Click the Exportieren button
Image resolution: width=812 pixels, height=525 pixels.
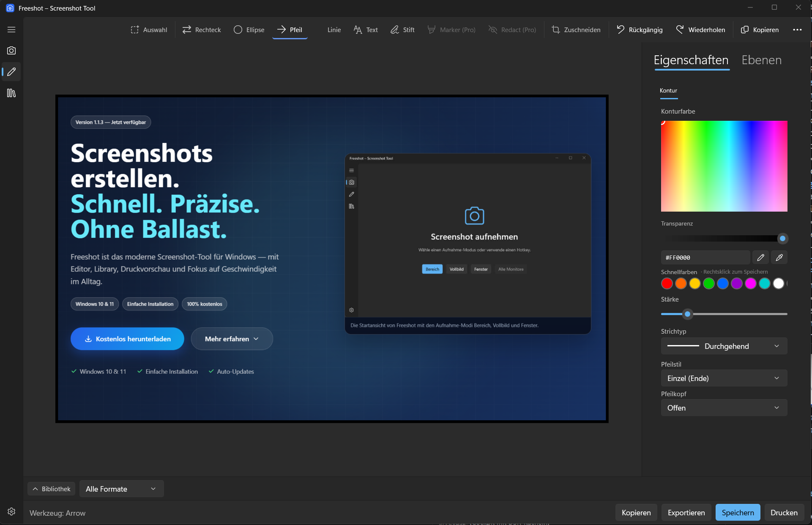click(x=686, y=512)
